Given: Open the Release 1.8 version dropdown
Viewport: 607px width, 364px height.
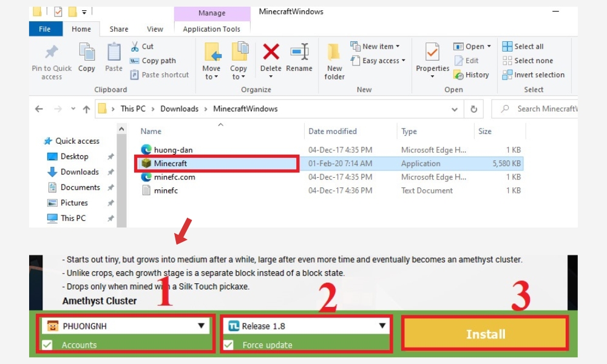Looking at the screenshot, I should [307, 326].
